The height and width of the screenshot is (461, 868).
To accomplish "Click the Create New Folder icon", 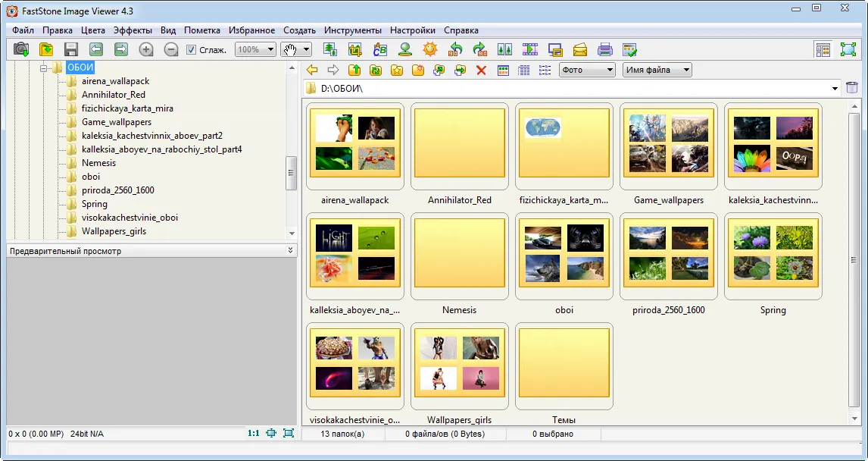I will coord(418,70).
